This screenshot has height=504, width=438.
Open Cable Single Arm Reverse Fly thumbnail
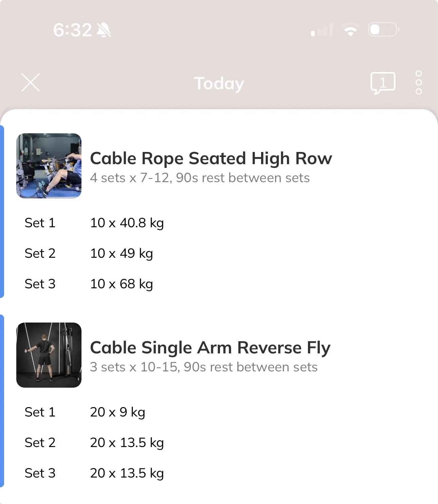click(49, 355)
